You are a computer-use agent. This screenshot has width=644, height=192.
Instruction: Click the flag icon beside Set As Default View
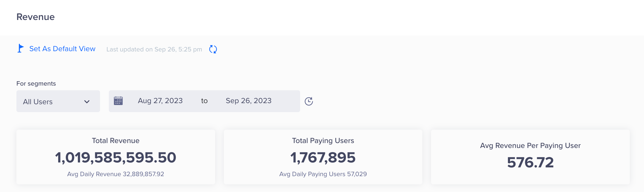click(20, 48)
